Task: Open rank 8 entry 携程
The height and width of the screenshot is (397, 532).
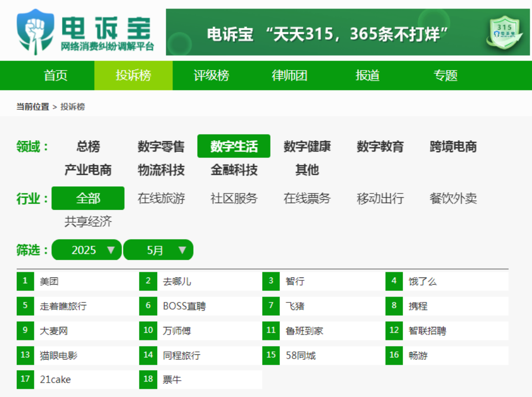Action: (x=447, y=306)
